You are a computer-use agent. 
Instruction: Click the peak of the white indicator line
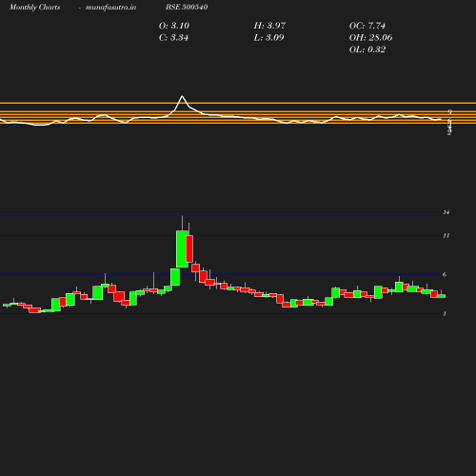pos(182,96)
